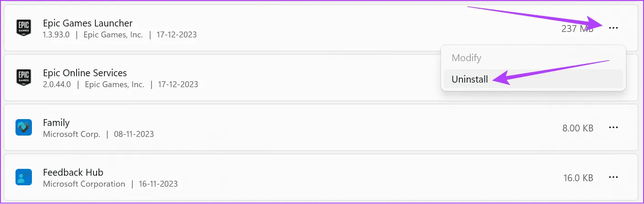Click the 237 MB size label

tap(577, 28)
